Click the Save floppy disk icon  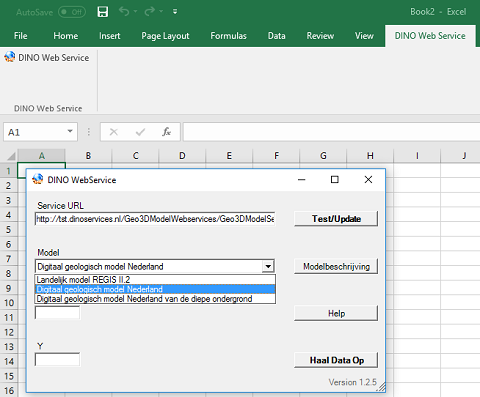103,12
